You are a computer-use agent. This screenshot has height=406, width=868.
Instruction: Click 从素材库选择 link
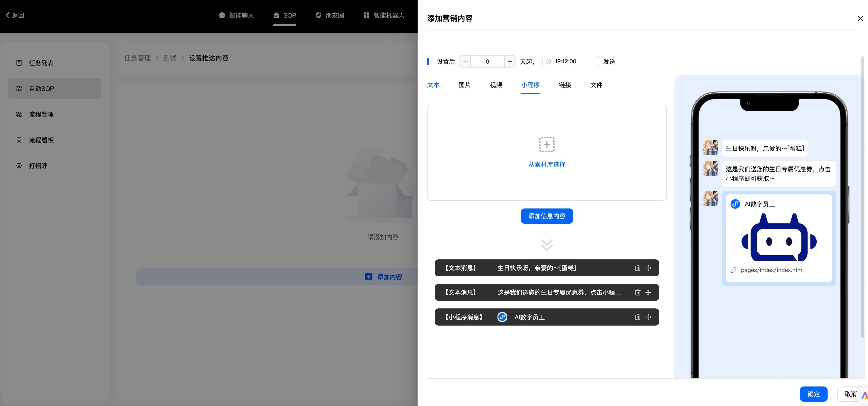[546, 164]
